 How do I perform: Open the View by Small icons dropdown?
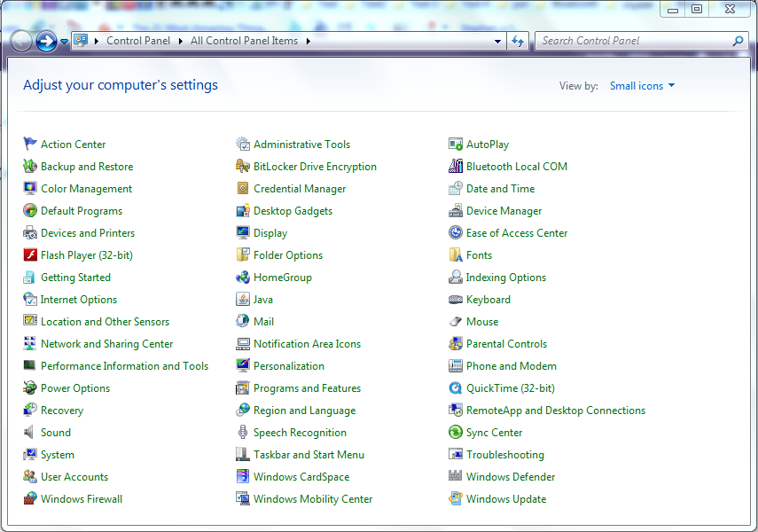[x=642, y=86]
